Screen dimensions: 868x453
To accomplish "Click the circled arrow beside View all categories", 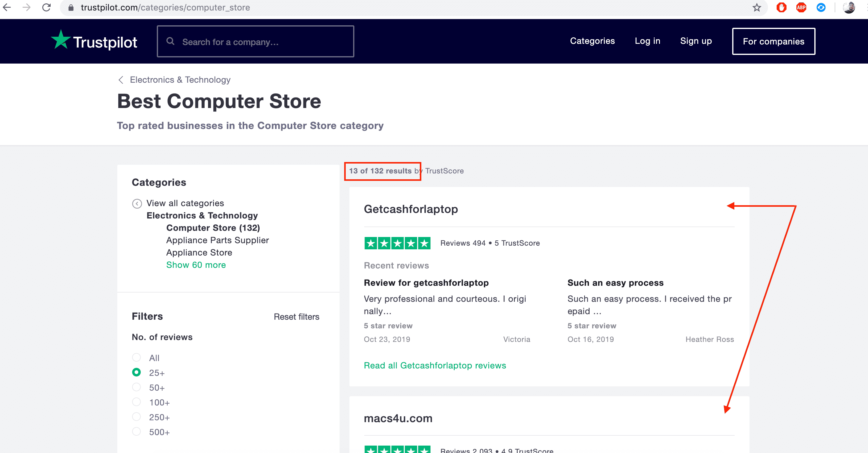I will pyautogui.click(x=137, y=203).
